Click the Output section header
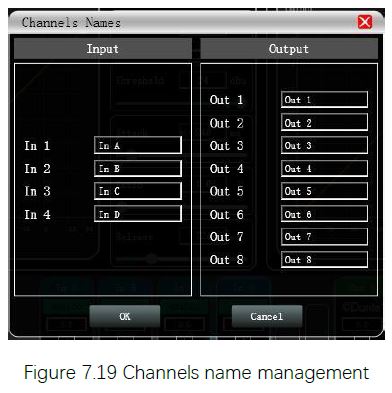Image resolution: width=392 pixels, height=393 pixels. [x=289, y=49]
